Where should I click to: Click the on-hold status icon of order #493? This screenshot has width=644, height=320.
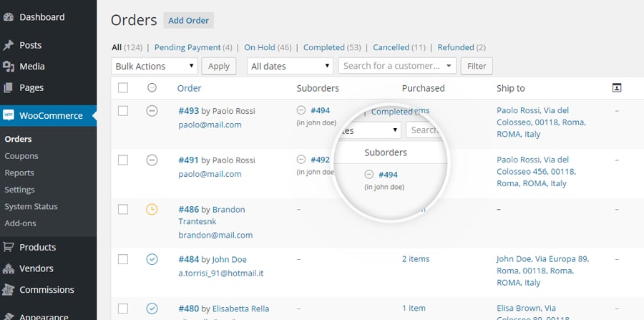(x=152, y=111)
